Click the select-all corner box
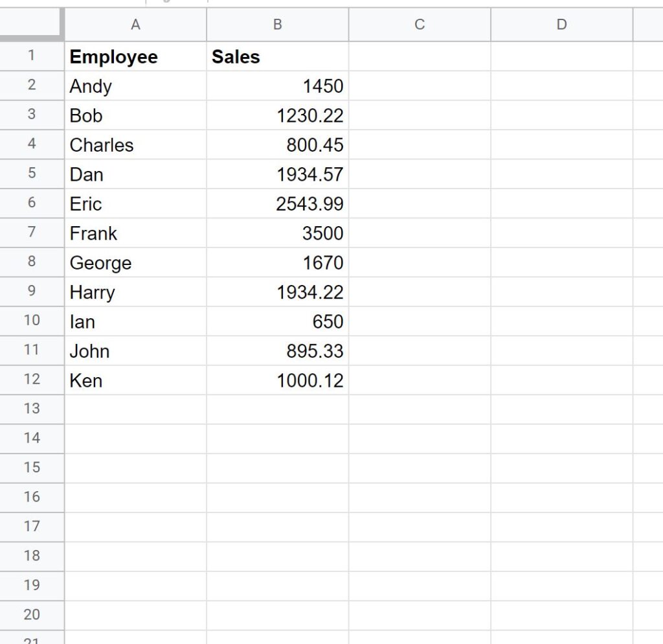 pos(32,25)
